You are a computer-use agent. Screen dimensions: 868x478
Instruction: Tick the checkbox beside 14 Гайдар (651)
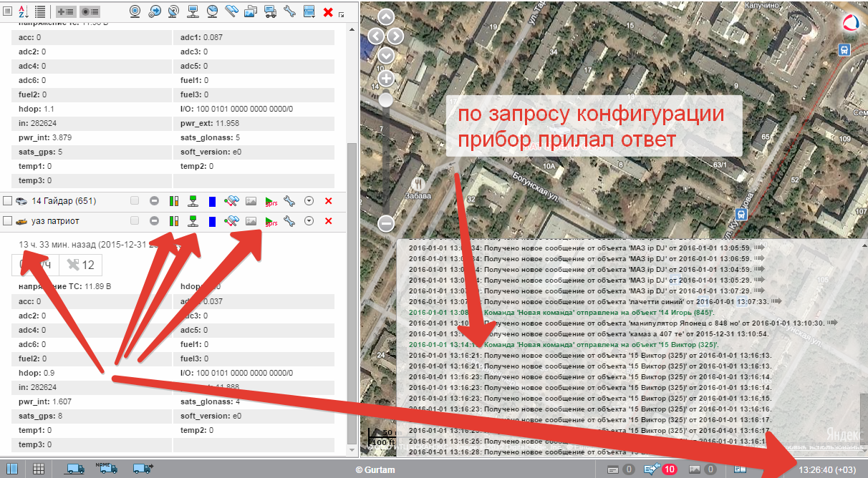pos(8,201)
